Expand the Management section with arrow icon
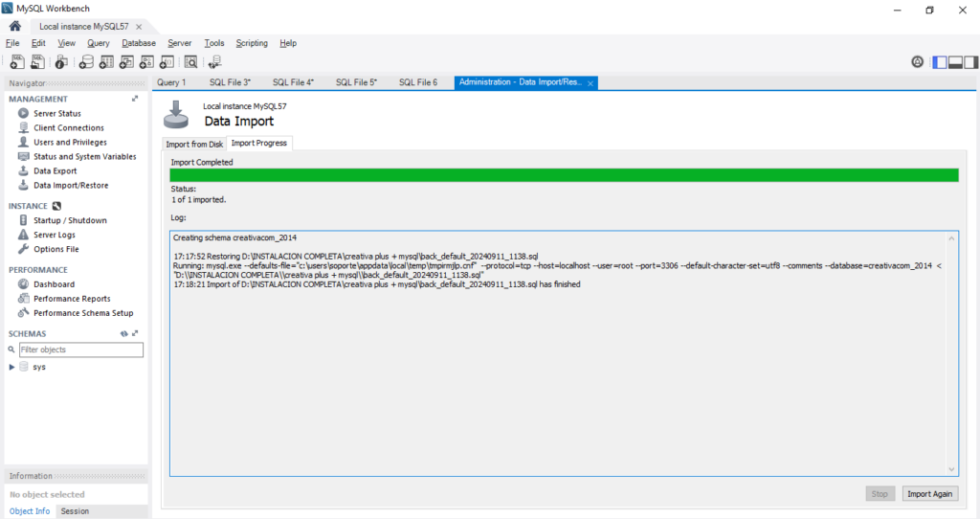This screenshot has height=519, width=980. [134, 99]
